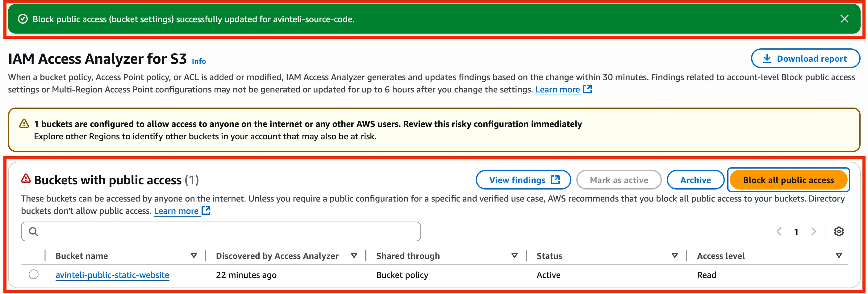Click the search magnifier icon in filter box
The height and width of the screenshot is (294, 868).
(33, 231)
